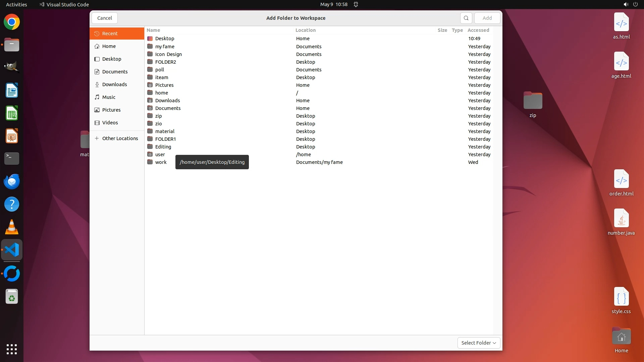Open the Activities overview menu
This screenshot has height=362, width=644.
(16, 4)
